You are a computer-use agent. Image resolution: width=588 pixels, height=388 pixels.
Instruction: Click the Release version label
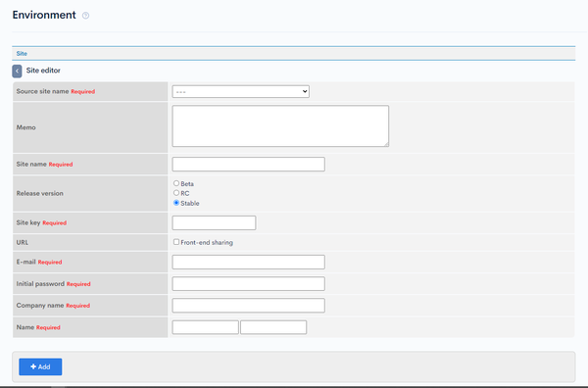click(40, 193)
